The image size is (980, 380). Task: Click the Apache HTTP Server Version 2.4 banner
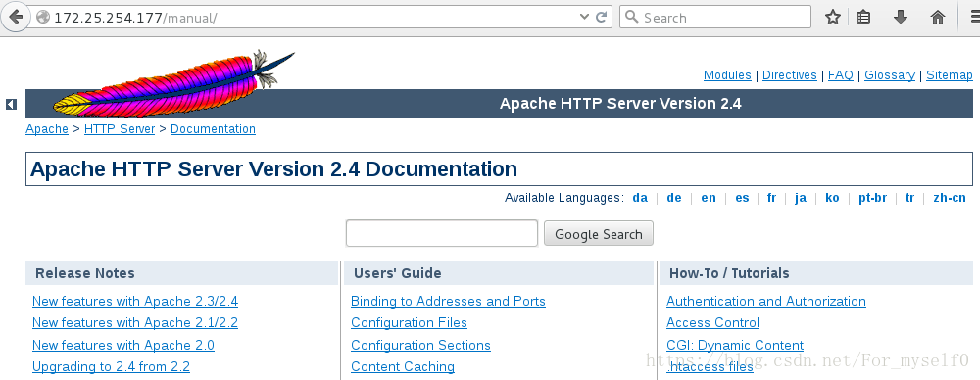click(x=620, y=103)
